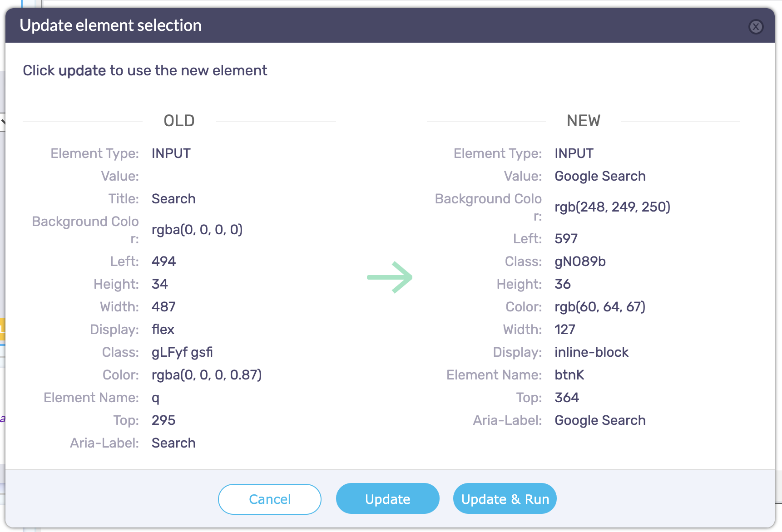Screen dimensions: 782x532
Task: Click old background color rgba(0, 0, 0, 0)
Action: (x=197, y=230)
